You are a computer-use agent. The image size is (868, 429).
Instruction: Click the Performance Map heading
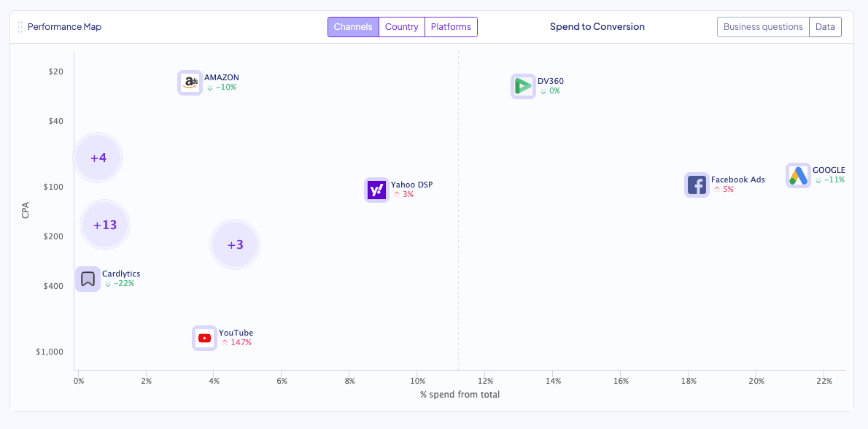64,27
